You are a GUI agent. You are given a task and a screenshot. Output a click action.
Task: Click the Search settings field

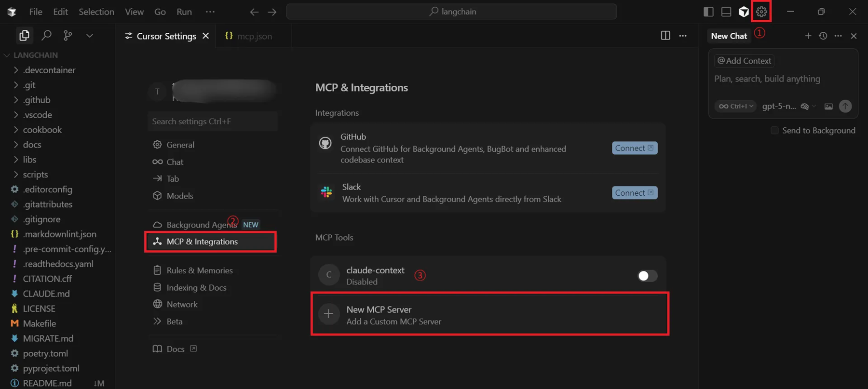pos(212,121)
